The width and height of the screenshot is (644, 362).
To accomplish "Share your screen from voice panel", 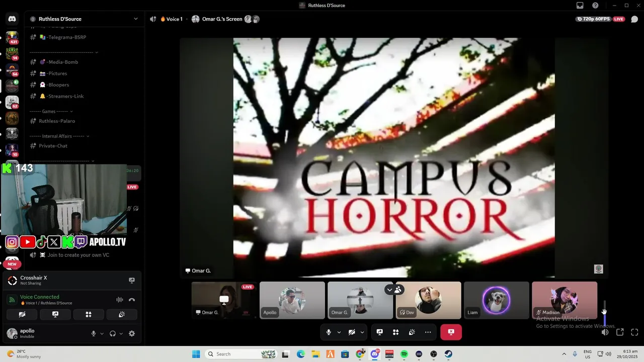I will coord(55,314).
